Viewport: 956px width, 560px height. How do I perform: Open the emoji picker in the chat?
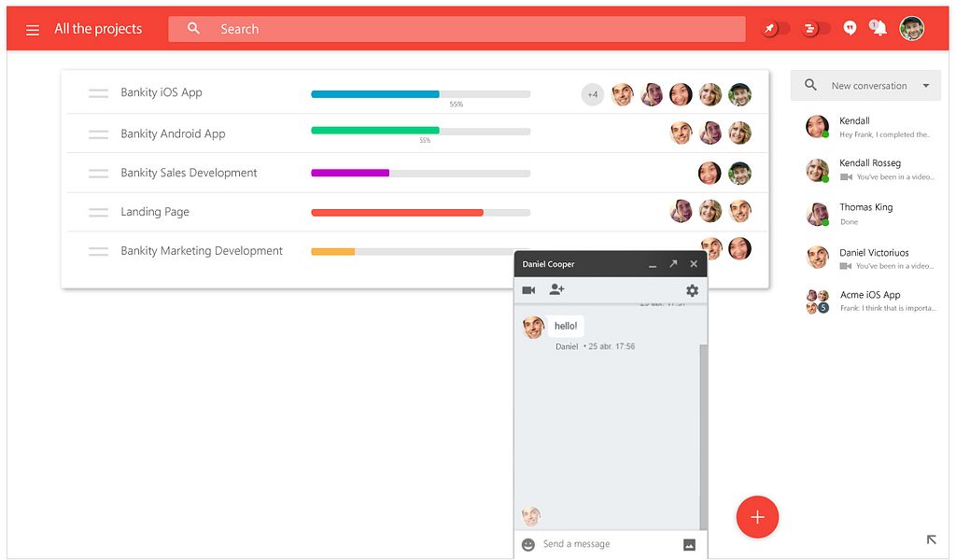tap(528, 544)
